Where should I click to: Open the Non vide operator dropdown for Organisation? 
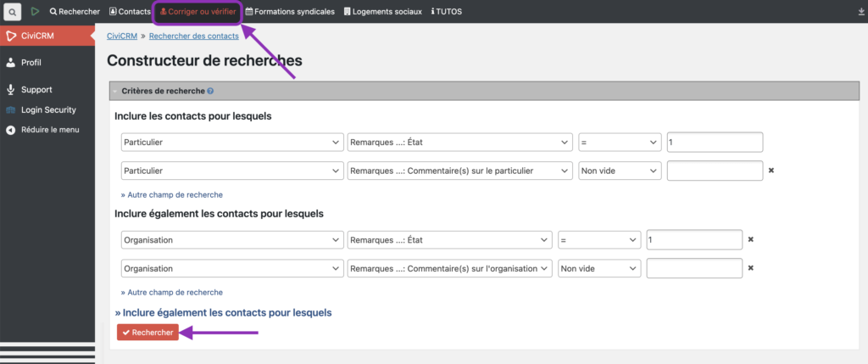(598, 268)
